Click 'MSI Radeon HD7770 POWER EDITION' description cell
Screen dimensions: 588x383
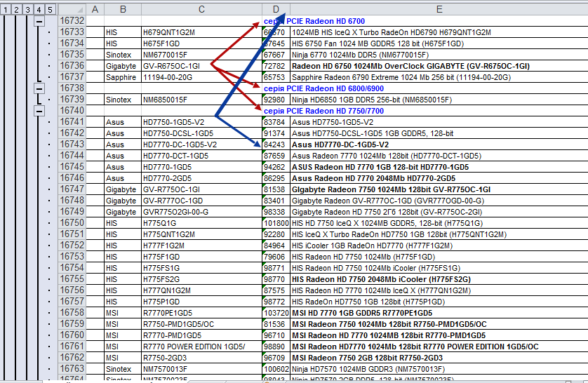tap(439, 347)
